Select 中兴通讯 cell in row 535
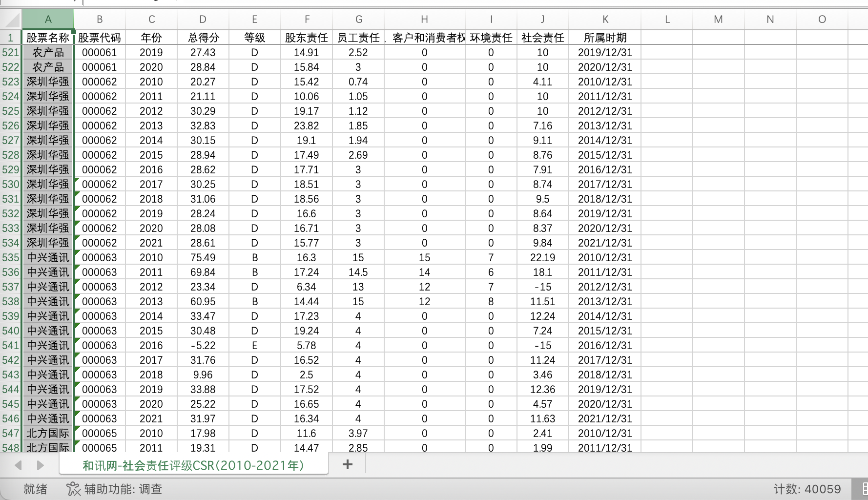The width and height of the screenshot is (868, 500). [x=48, y=257]
